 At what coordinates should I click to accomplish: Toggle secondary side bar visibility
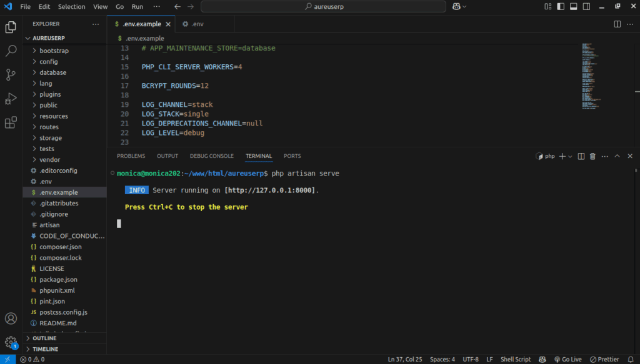tap(586, 6)
